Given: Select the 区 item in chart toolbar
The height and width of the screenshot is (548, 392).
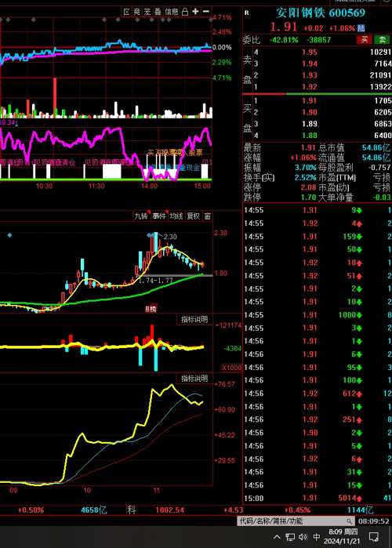Looking at the screenshot, I should 126,12.
